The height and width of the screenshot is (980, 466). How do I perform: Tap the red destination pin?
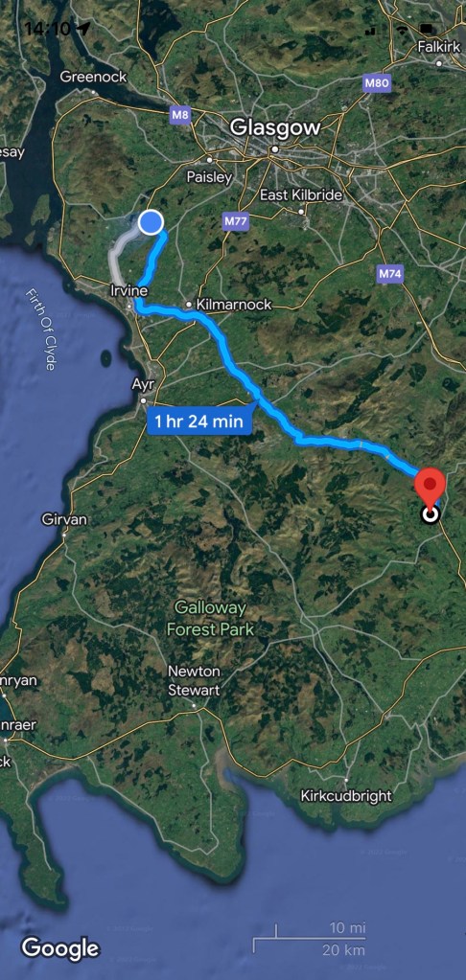[x=430, y=486]
